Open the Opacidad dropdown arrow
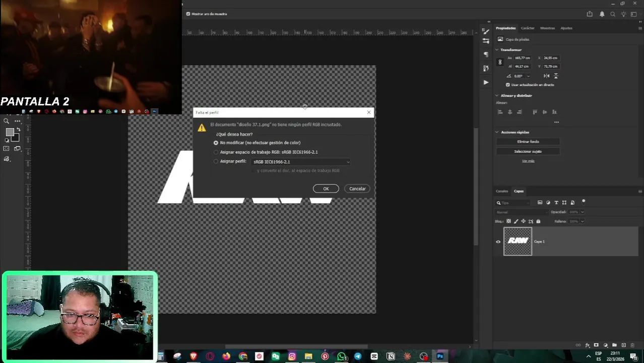The image size is (644, 363). click(583, 212)
